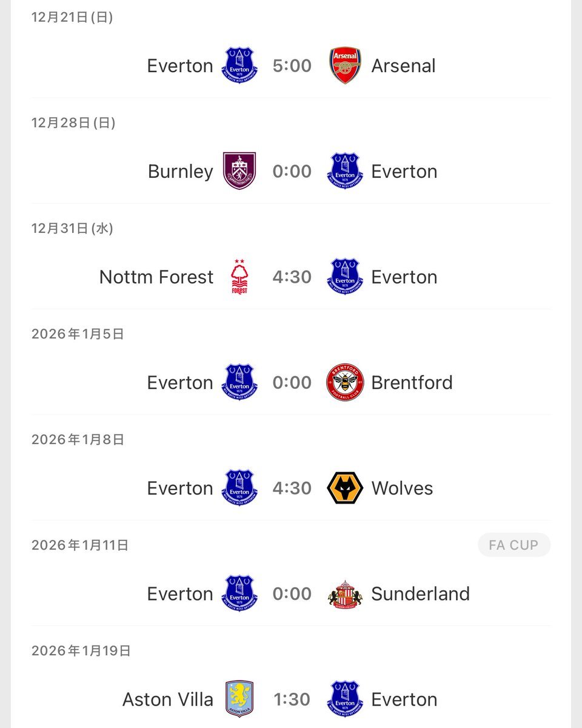
Task: Click the Arsenal club crest
Action: point(345,66)
